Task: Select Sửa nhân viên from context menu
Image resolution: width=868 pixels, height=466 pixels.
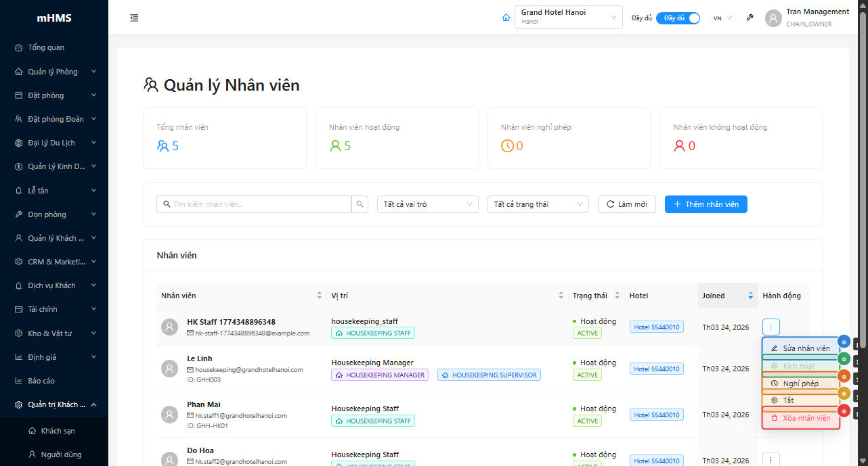Action: click(x=800, y=348)
